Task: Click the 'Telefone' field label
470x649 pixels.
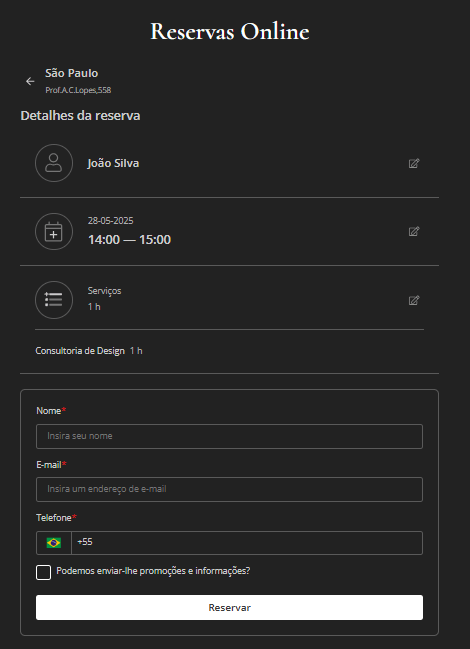Action: tap(54, 518)
